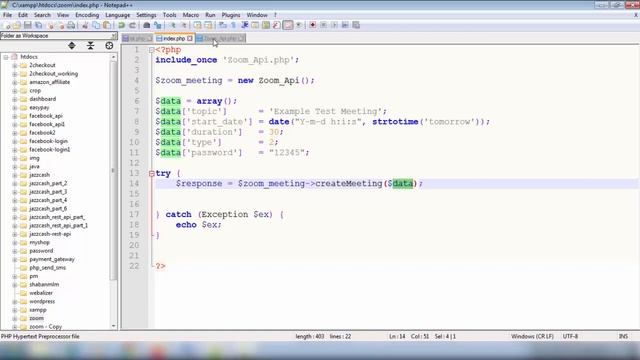Cut selection using the scissors icon
The image size is (640, 360).
[x=85, y=25]
